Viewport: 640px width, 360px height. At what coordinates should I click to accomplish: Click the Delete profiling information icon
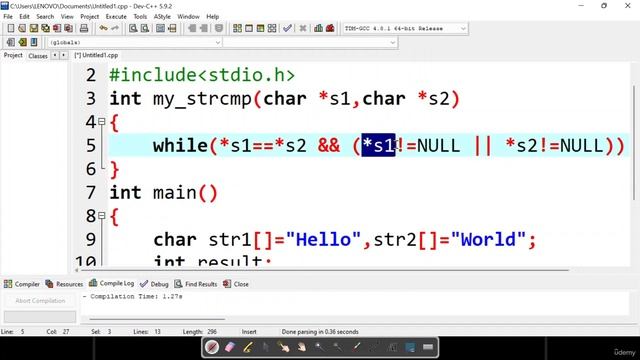330,28
